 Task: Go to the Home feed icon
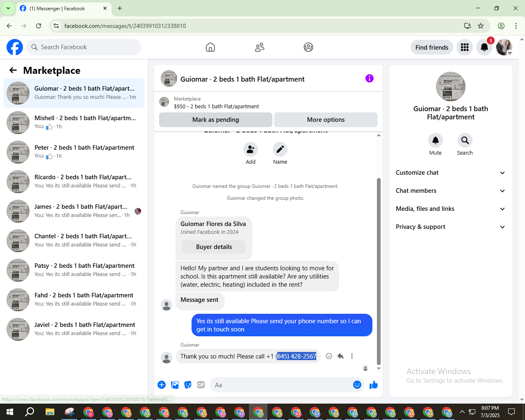pos(210,47)
